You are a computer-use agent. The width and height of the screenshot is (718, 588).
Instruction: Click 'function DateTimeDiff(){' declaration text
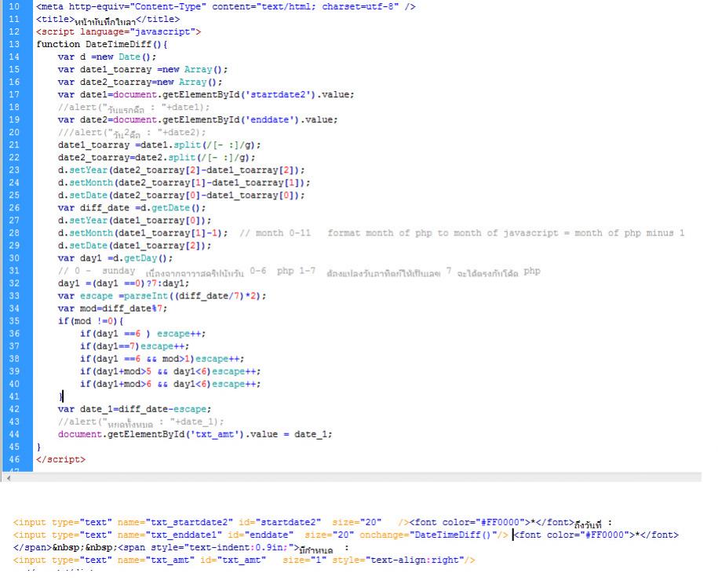click(102, 45)
